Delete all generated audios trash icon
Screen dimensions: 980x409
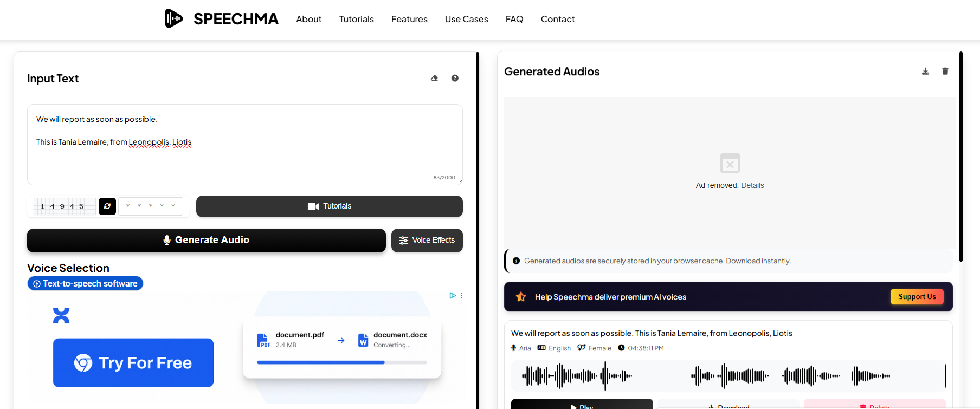(x=945, y=72)
